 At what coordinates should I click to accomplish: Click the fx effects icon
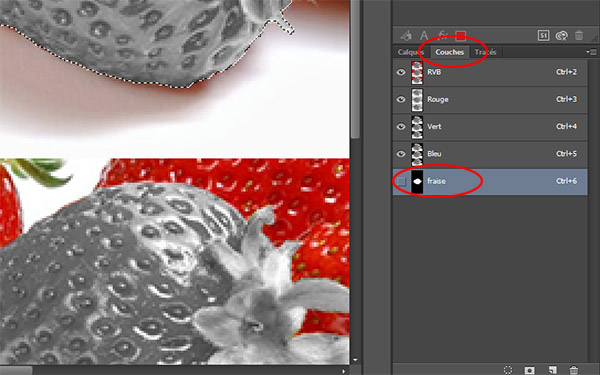click(x=443, y=36)
